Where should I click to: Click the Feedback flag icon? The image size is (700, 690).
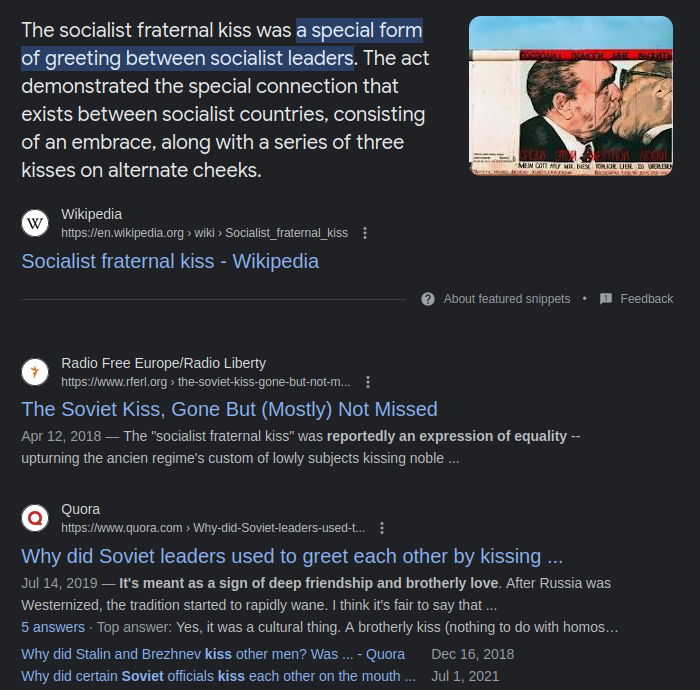coord(606,299)
